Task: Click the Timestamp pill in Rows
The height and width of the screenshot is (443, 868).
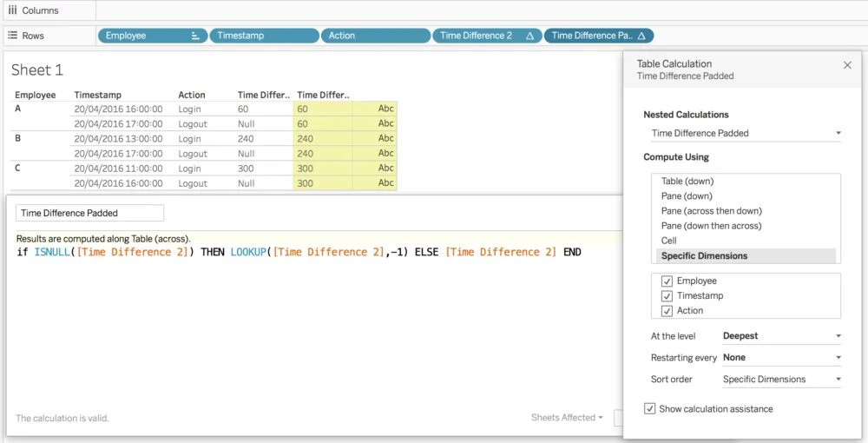Action: (x=264, y=36)
